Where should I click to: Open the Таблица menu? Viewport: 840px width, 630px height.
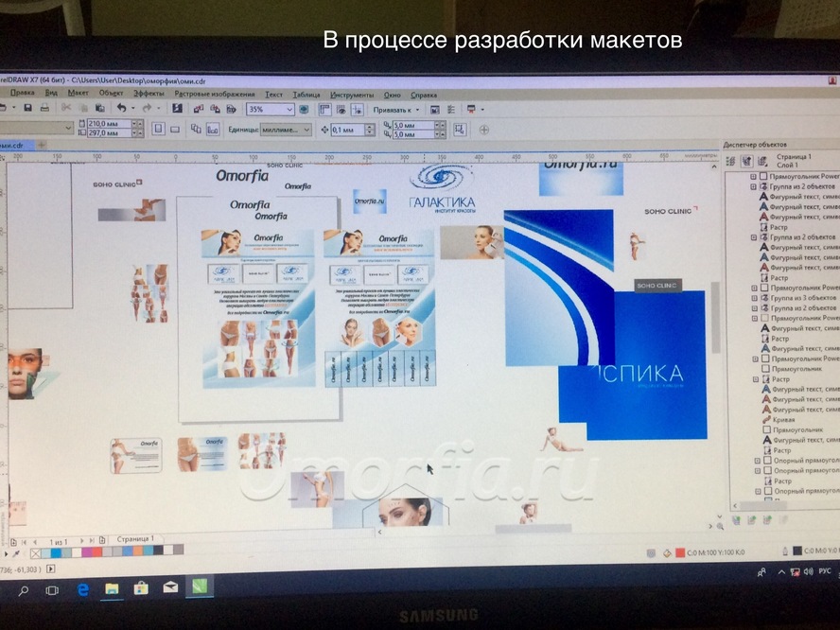tap(306, 95)
